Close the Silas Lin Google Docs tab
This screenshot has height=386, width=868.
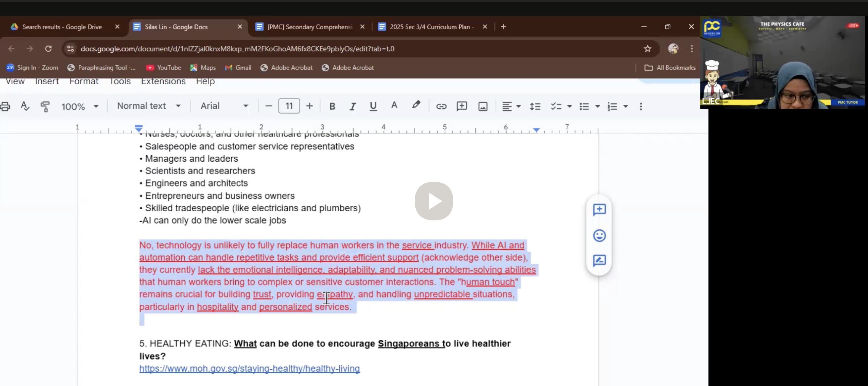pyautogui.click(x=240, y=26)
